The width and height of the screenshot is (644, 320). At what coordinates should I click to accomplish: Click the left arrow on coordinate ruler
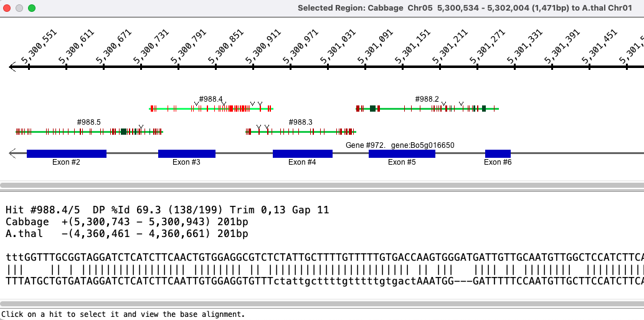pos(12,67)
